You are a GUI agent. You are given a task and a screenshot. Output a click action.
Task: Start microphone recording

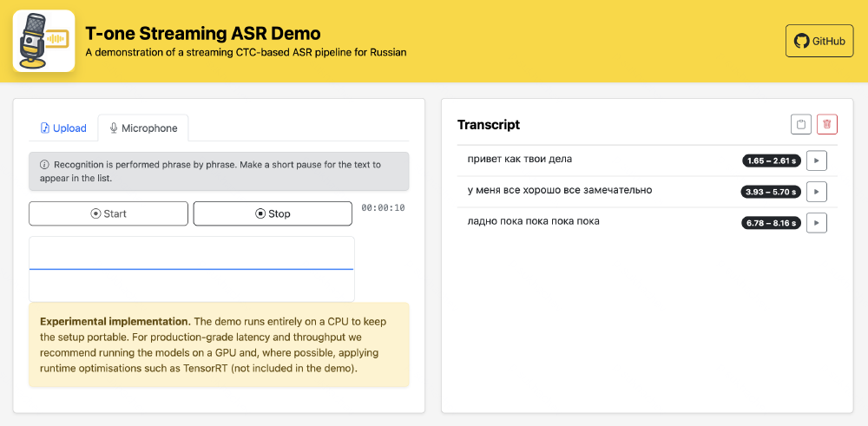point(108,213)
